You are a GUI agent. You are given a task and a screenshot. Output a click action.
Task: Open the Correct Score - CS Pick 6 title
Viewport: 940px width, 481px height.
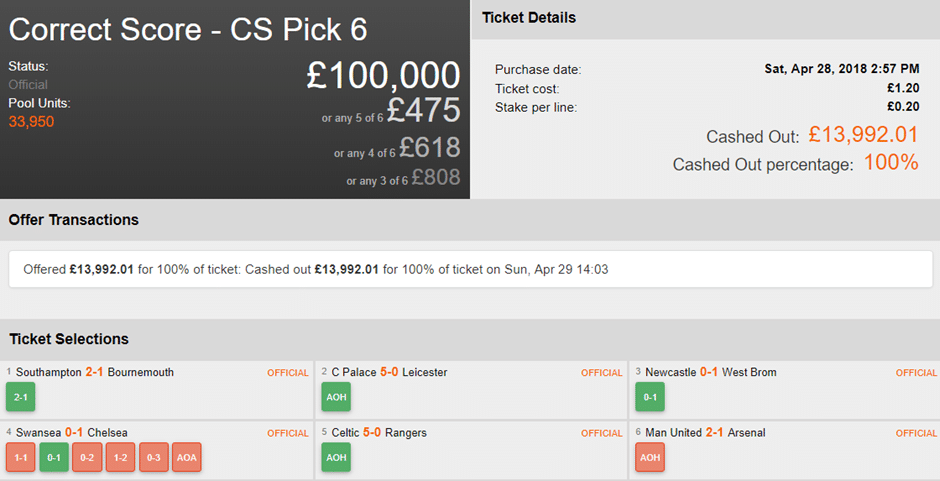click(188, 30)
